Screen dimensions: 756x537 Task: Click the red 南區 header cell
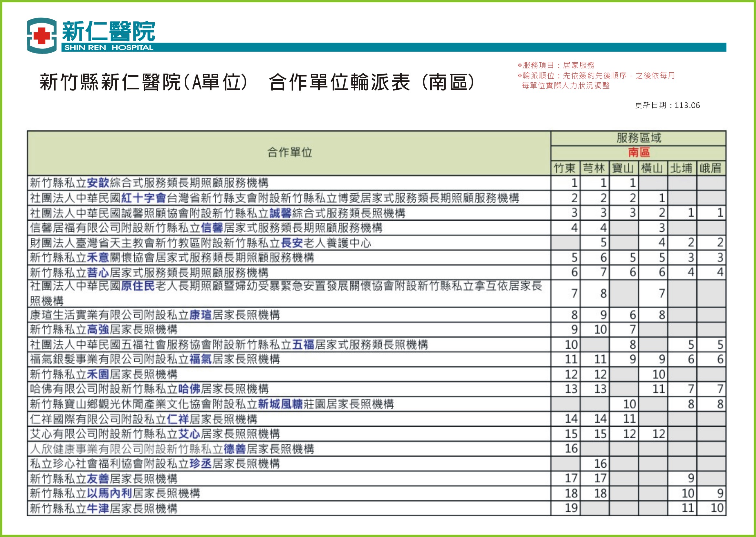coord(638,152)
